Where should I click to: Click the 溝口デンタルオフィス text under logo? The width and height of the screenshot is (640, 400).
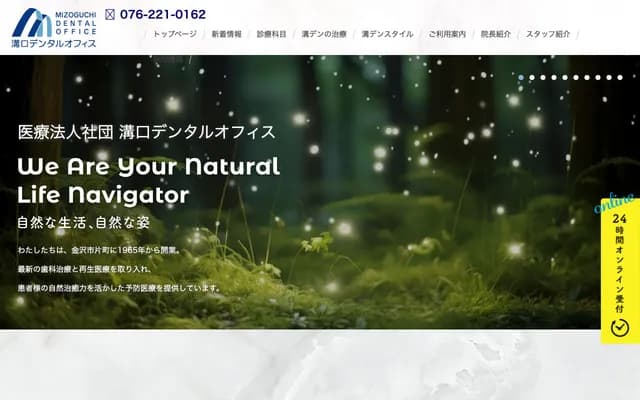pos(54,43)
